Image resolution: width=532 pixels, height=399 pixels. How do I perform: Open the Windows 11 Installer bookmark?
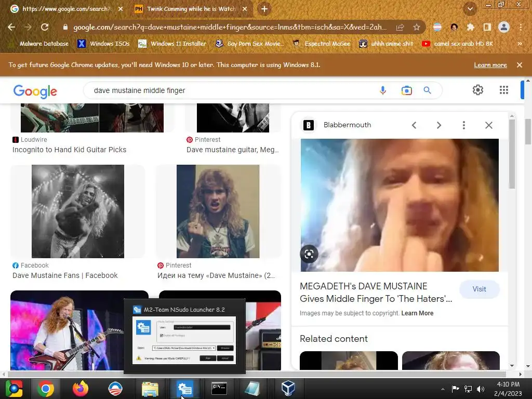tap(172, 44)
